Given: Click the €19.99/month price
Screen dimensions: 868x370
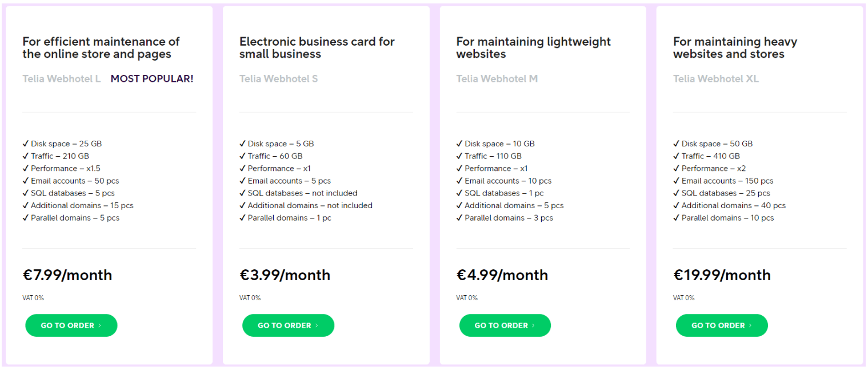Looking at the screenshot, I should tap(722, 275).
